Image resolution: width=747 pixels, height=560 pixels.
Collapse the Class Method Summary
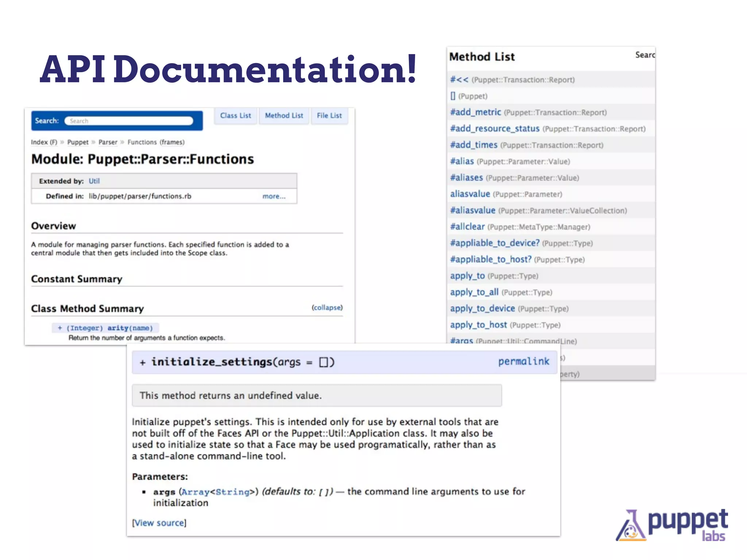(327, 307)
